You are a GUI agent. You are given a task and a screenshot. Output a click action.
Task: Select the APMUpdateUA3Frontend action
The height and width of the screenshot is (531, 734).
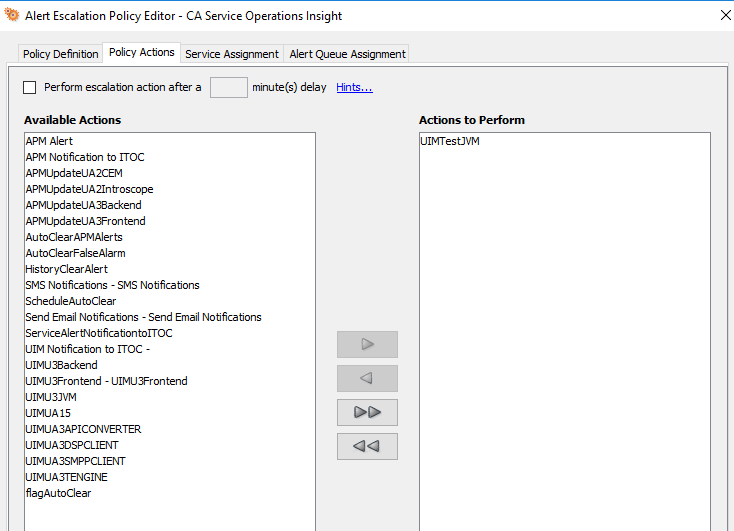coord(169,221)
